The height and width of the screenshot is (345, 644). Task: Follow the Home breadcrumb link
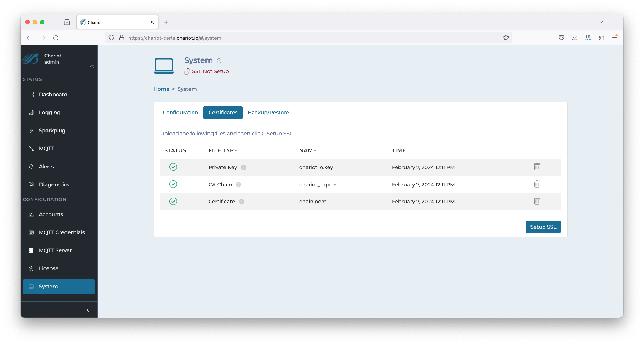tap(161, 89)
